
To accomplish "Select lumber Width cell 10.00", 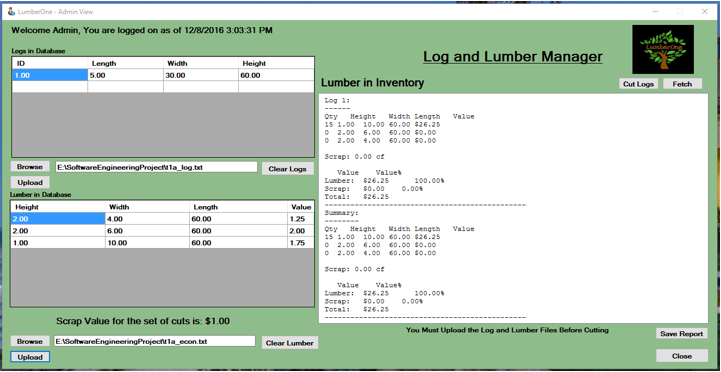I will click(147, 243).
